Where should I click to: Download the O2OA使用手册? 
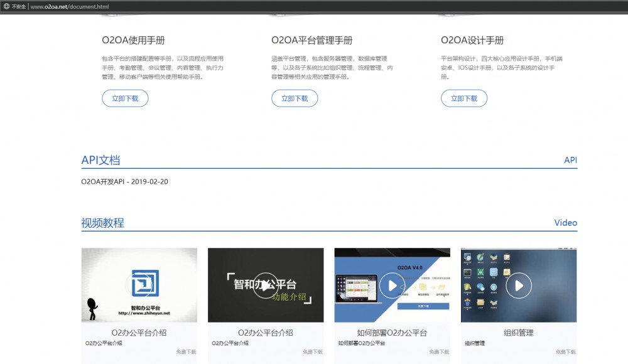(125, 98)
